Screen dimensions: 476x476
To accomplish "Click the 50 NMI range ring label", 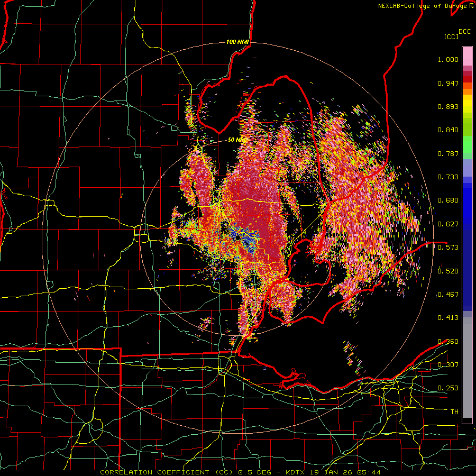I will [237, 140].
